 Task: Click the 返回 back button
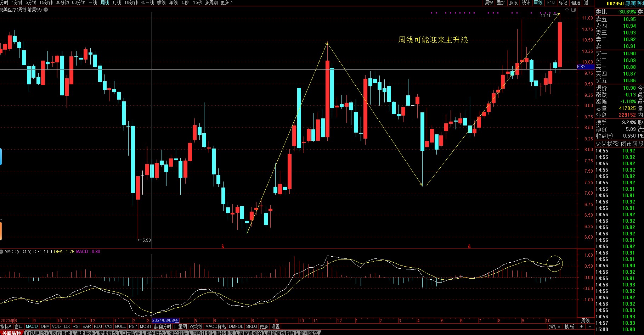pos(588,2)
